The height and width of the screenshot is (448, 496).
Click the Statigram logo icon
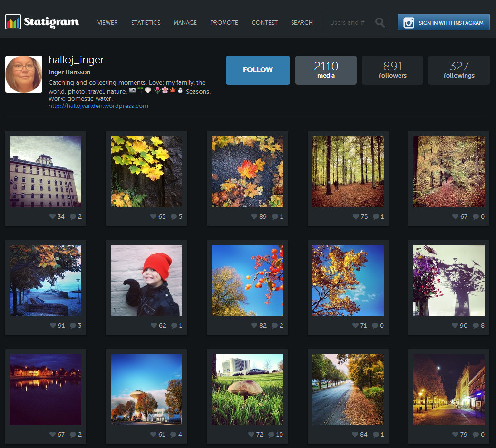13,22
